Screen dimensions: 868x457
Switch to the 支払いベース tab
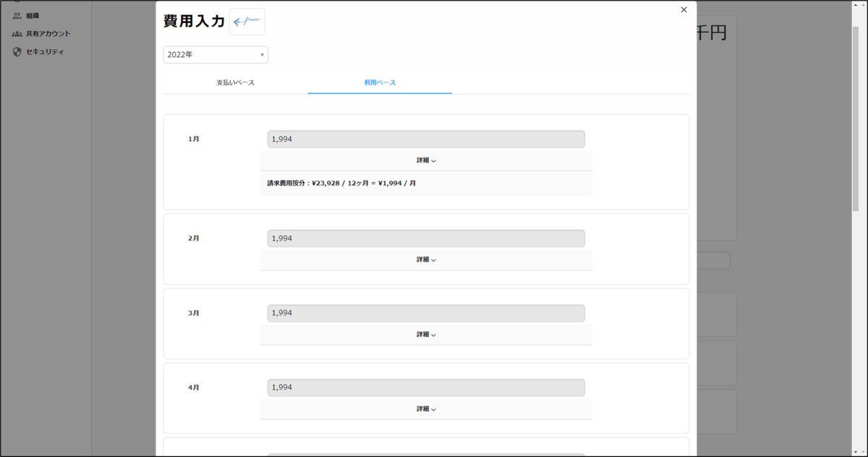pos(235,82)
